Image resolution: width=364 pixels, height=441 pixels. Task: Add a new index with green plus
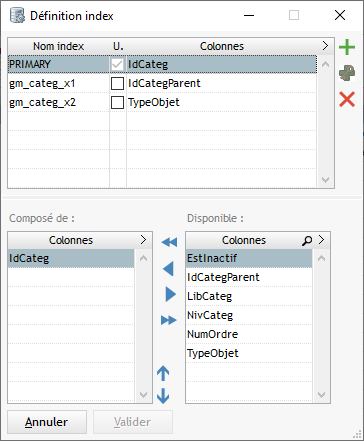[347, 47]
